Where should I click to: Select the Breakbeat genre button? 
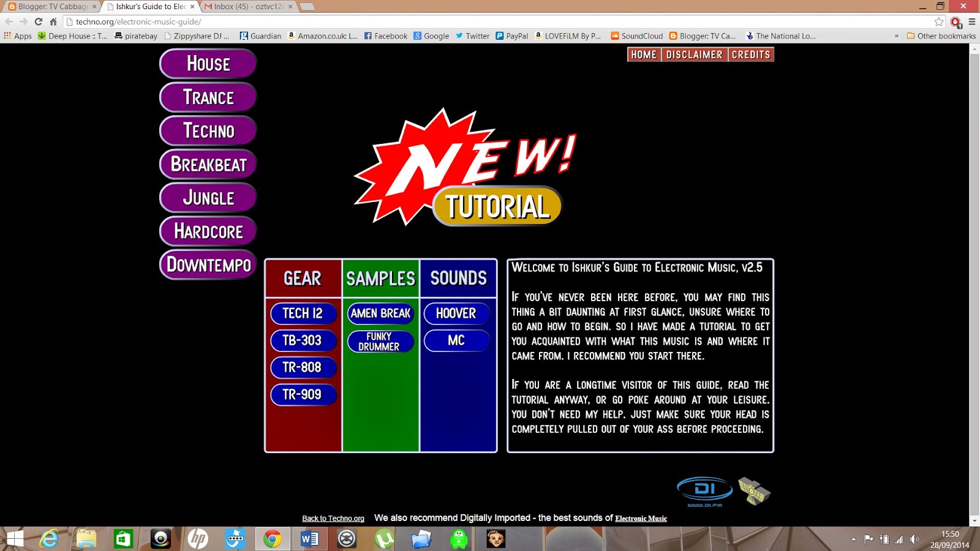click(x=208, y=164)
